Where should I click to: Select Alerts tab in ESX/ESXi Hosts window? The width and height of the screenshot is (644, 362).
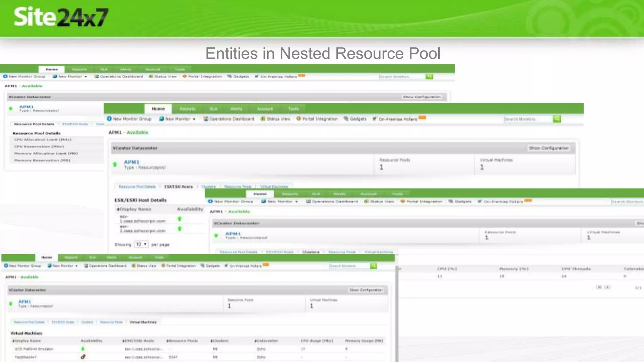[x=236, y=109]
